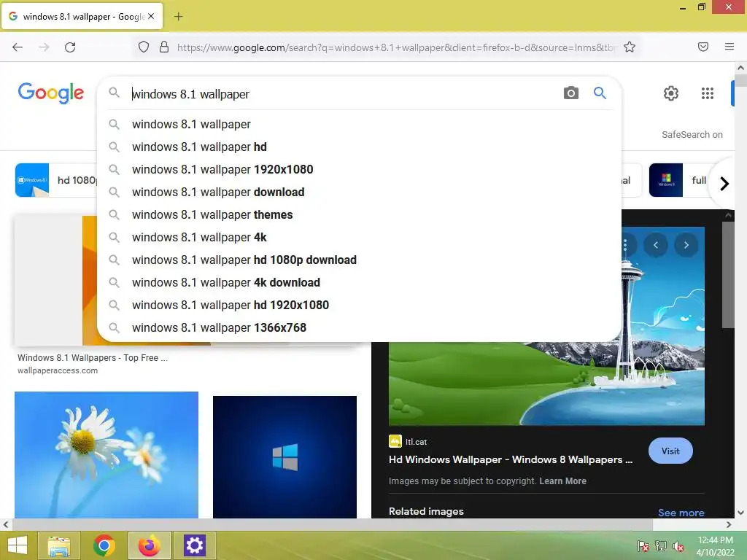Show previous image in preview panel

[x=656, y=245]
